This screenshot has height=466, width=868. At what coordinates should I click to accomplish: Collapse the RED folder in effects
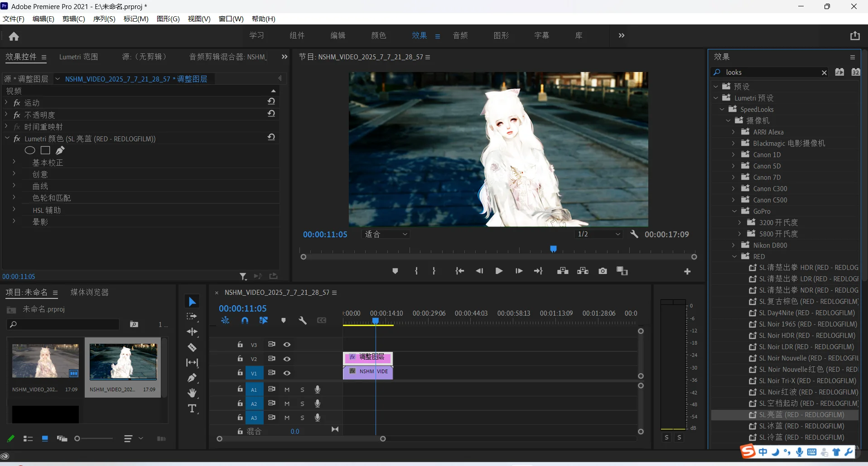tap(734, 256)
